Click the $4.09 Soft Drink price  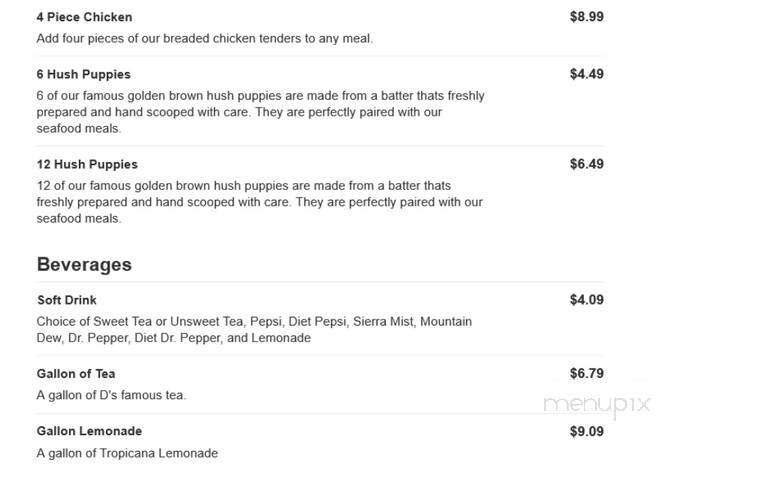click(x=586, y=300)
